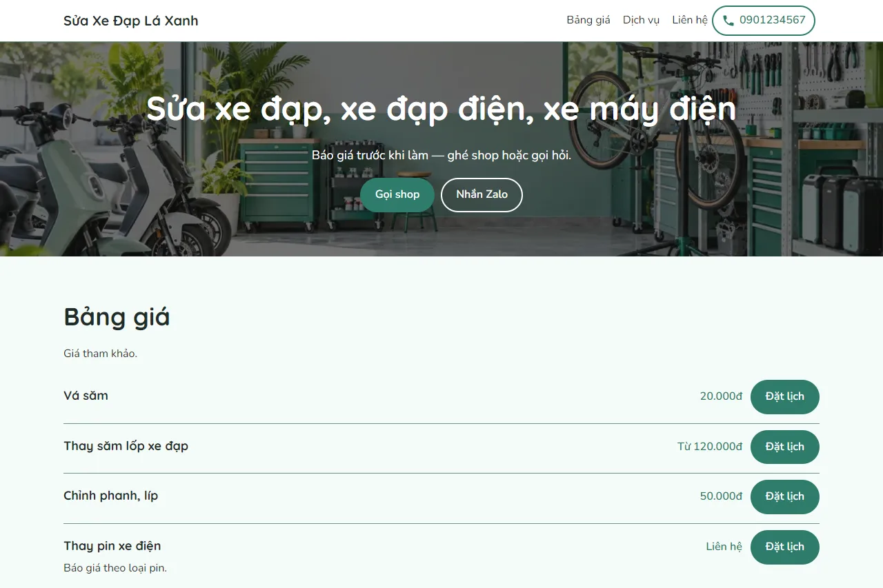Click the 20.000đ price

[721, 396]
